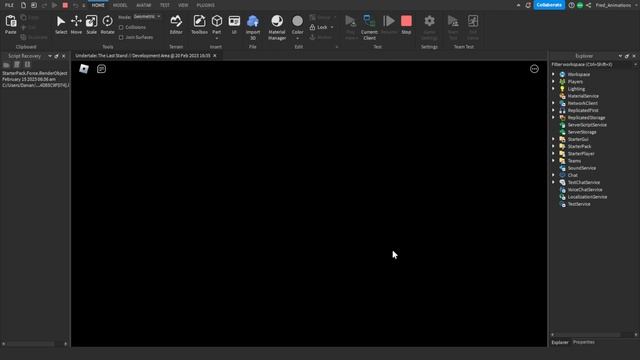Viewport: 640px width, 360px height.
Task: Expand the Lighting node in Explorer
Action: tap(553, 89)
